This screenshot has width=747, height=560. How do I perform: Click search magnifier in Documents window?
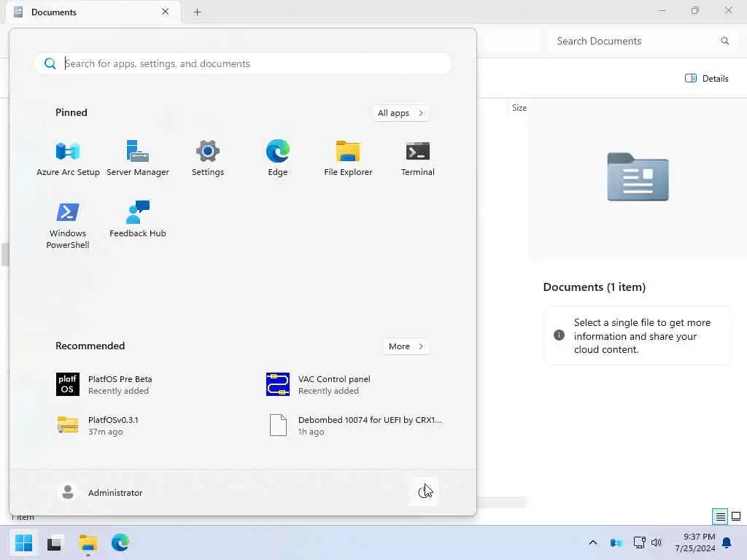pos(724,41)
